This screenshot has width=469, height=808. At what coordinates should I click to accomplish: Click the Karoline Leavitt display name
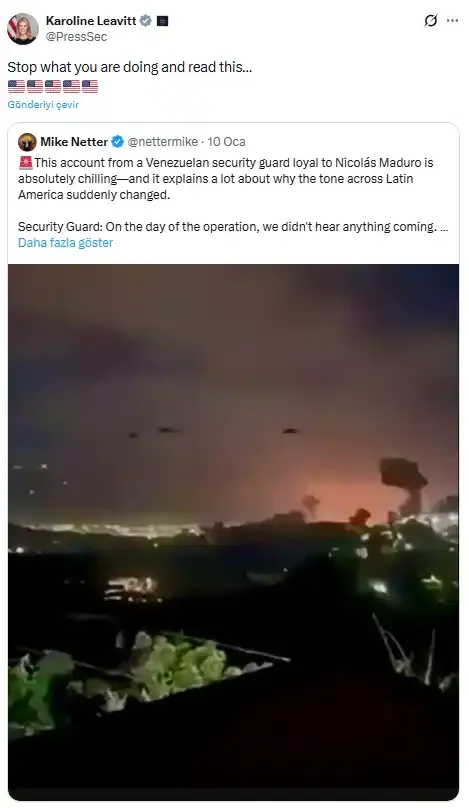point(91,21)
